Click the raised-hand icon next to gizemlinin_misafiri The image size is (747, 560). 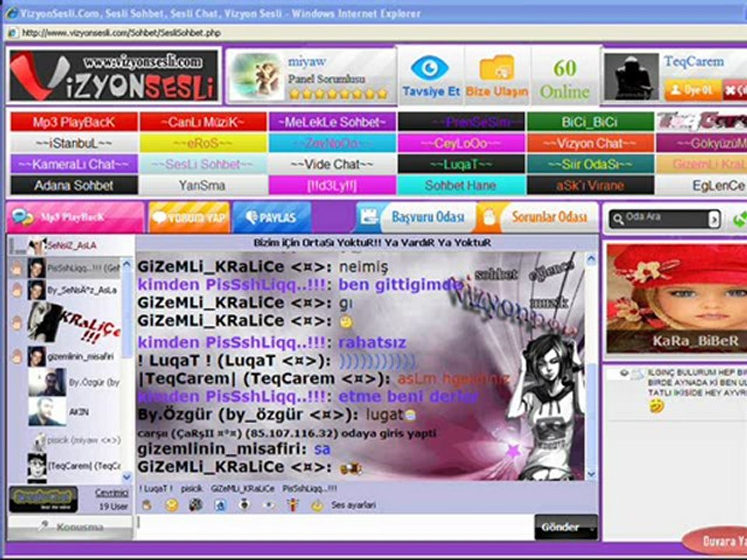(x=16, y=356)
